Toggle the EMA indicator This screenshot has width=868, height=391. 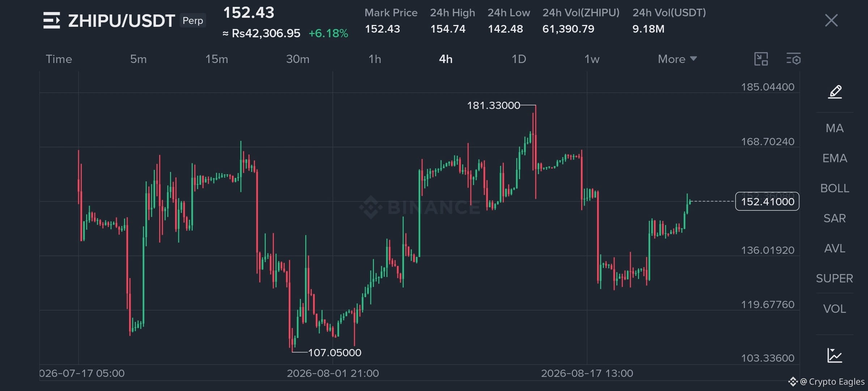click(x=835, y=158)
